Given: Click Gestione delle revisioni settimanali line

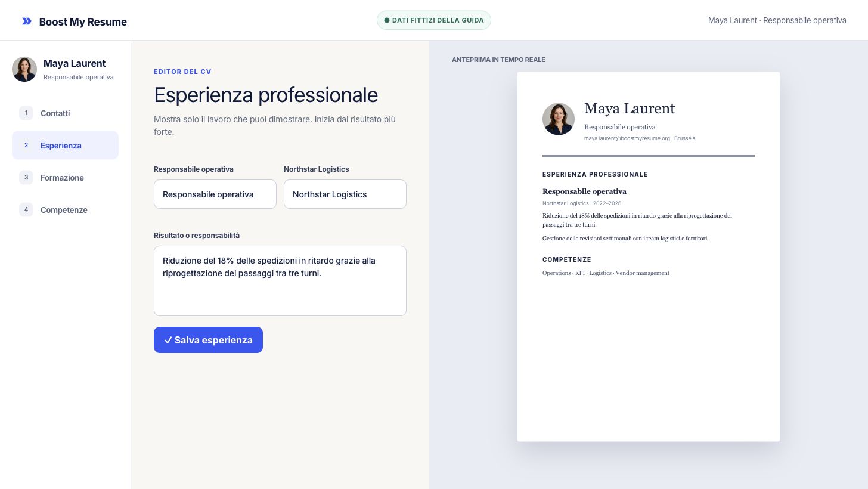Looking at the screenshot, I should click(625, 238).
